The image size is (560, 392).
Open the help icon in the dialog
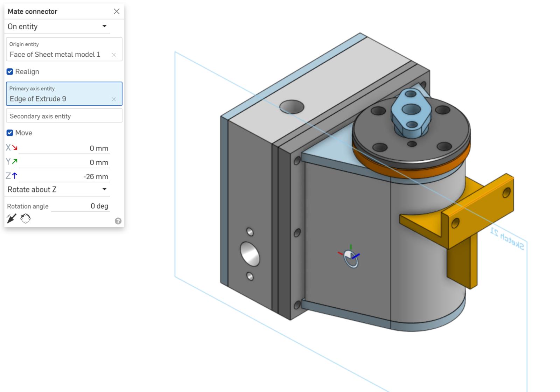118,220
